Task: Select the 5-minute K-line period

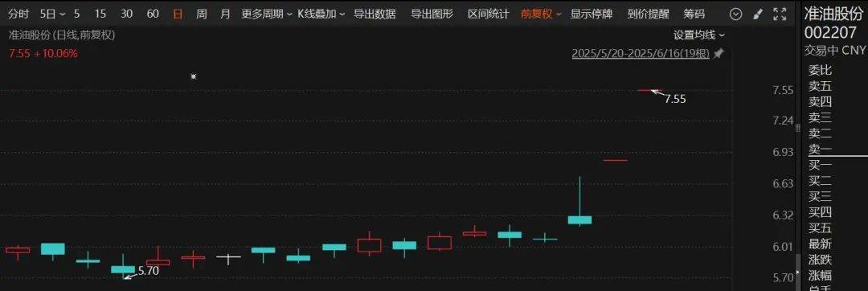Action: tap(76, 14)
